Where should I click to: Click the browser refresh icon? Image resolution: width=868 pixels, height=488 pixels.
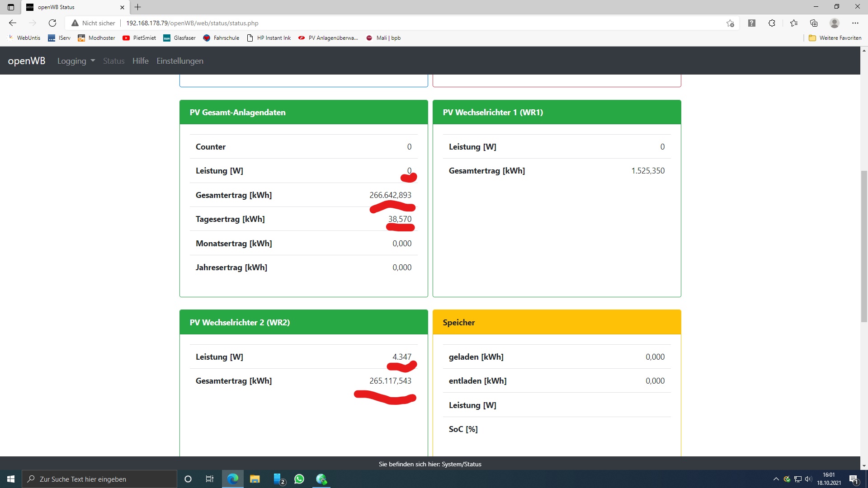click(x=52, y=23)
